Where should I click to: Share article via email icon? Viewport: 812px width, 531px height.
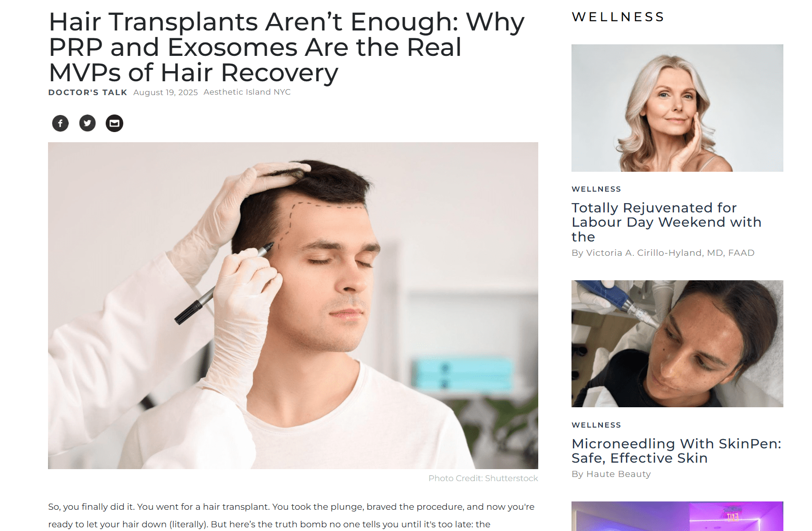click(114, 123)
